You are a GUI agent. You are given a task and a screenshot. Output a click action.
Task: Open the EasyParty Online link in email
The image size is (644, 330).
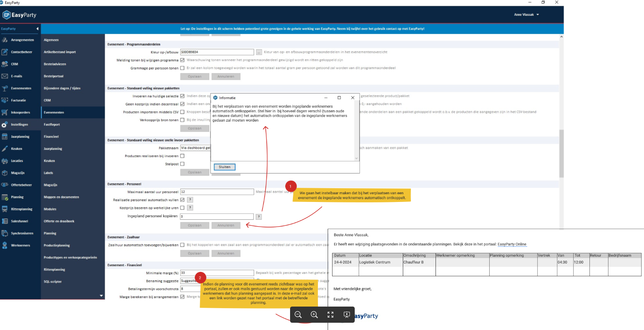pos(512,244)
